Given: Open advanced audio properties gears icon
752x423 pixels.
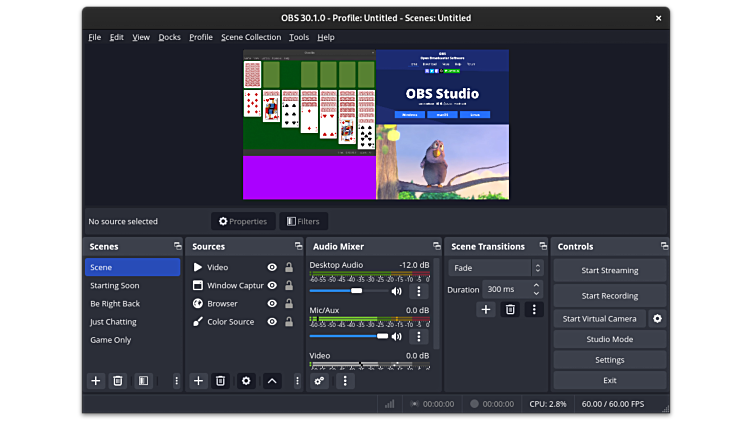Looking at the screenshot, I should 320,381.
